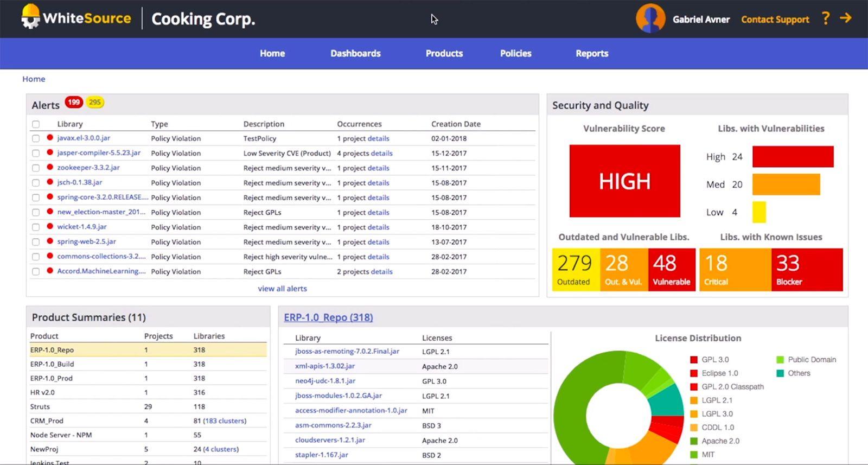Click the WhiteSource helmet logo icon
Image resolution: width=868 pixels, height=465 pixels.
coord(30,17)
